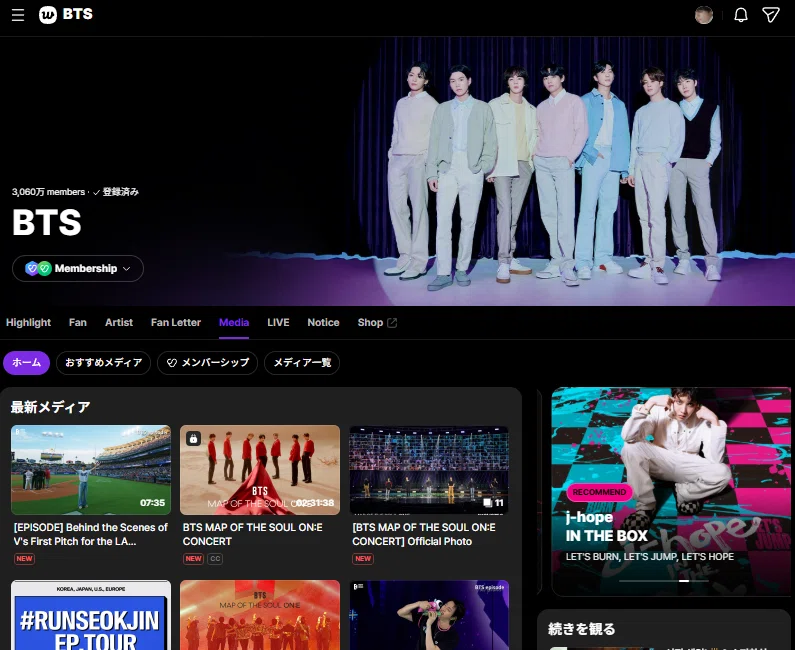Open the Fan Letter tab
Viewport: 795px width, 650px height.
(x=176, y=322)
